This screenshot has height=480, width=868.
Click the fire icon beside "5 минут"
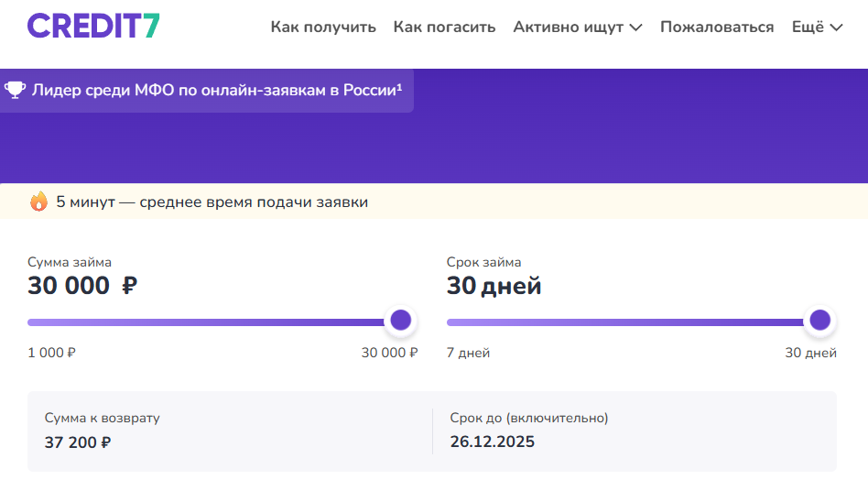point(38,202)
